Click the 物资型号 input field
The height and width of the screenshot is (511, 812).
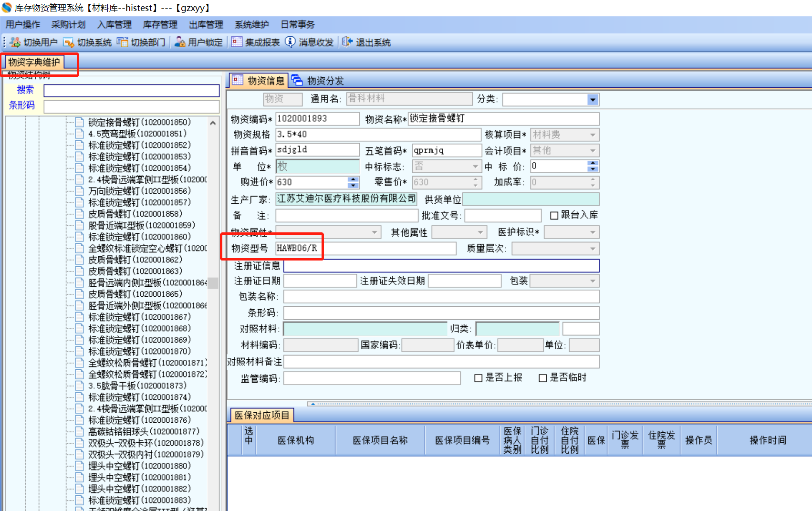pyautogui.click(x=366, y=249)
